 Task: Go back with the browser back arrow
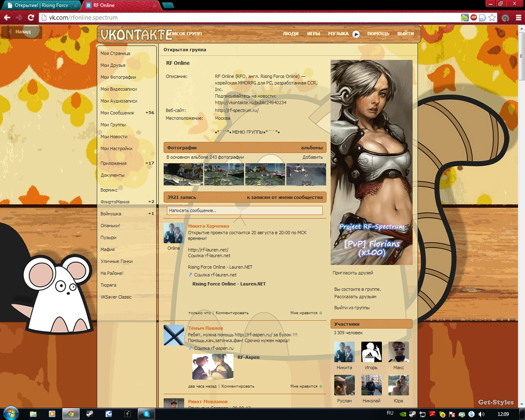[7, 18]
